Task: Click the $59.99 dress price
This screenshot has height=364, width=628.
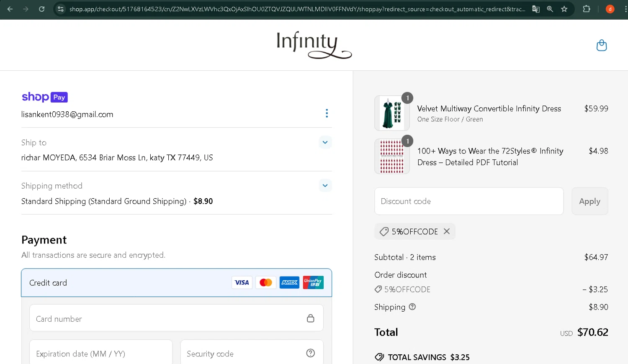Action: pos(596,108)
